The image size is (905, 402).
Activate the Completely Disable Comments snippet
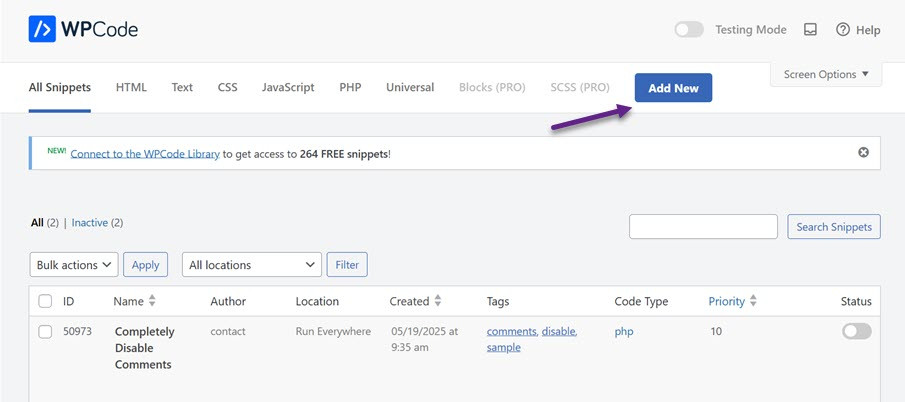coord(856,331)
